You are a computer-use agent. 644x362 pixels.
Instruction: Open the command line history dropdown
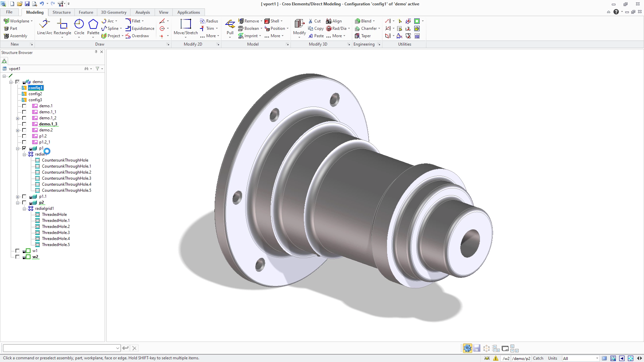coord(117,348)
